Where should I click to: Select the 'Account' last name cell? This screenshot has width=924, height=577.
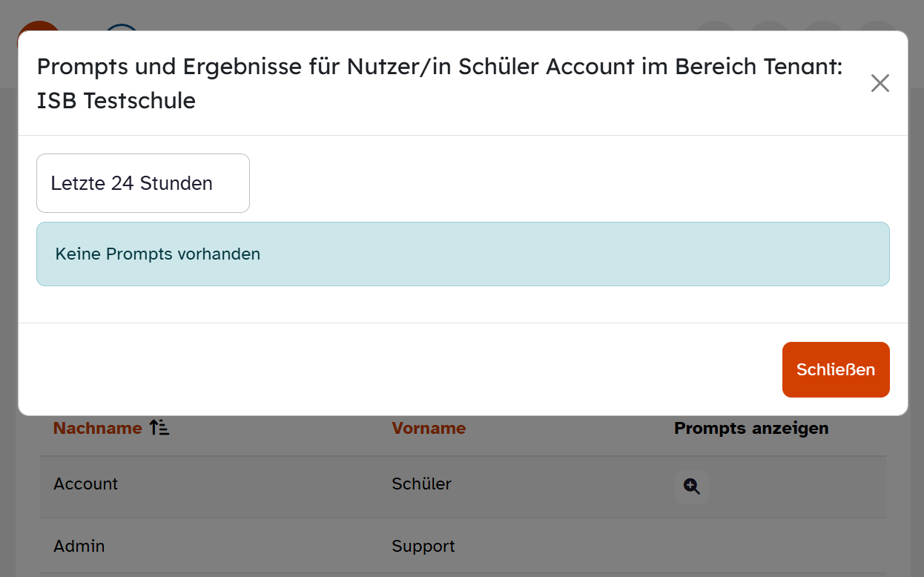(86, 484)
